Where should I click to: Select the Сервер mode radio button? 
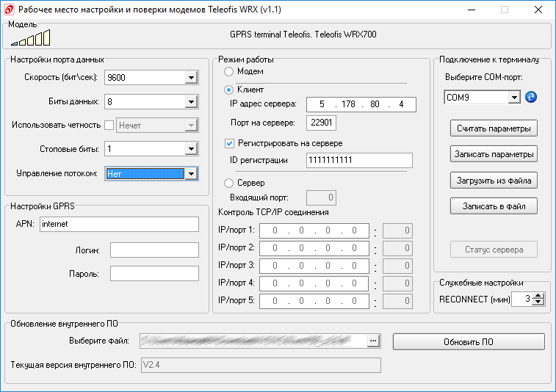click(228, 183)
